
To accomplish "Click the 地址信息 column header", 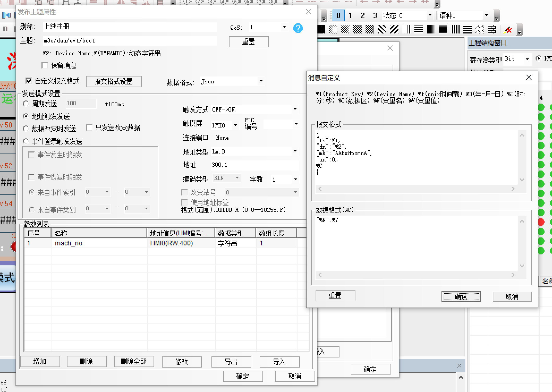I will click(181, 233).
